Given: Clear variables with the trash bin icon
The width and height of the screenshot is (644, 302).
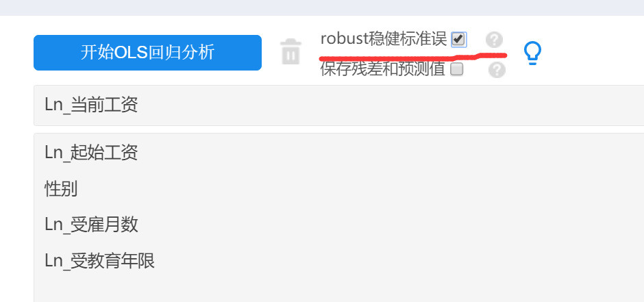Looking at the screenshot, I should pyautogui.click(x=290, y=51).
